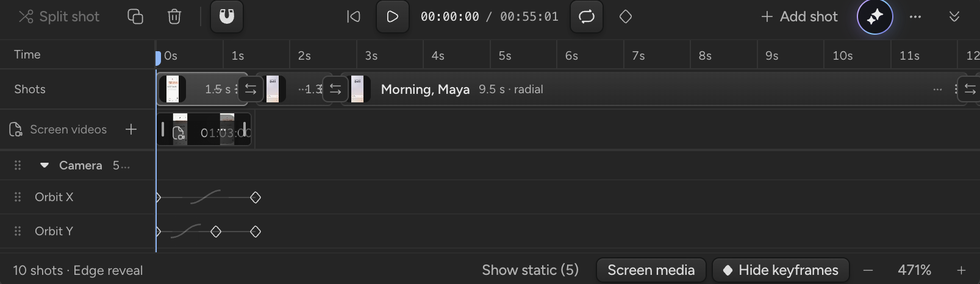
Task: Click the Split shot button
Action: pyautogui.click(x=59, y=16)
